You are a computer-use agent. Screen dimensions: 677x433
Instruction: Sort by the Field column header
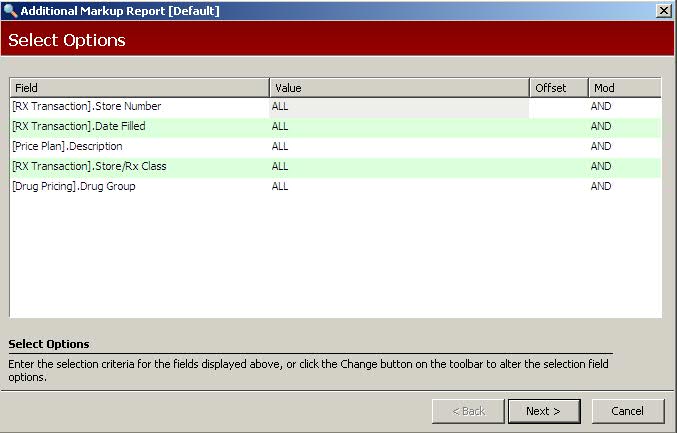click(x=139, y=88)
